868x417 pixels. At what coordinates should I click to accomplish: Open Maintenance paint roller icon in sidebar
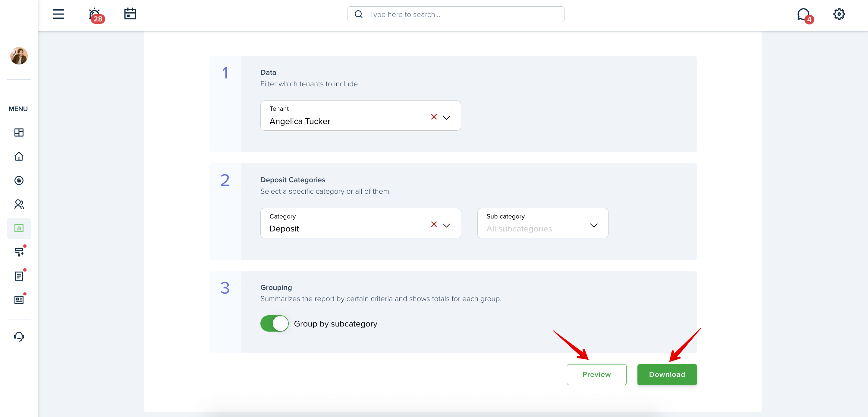point(20,252)
